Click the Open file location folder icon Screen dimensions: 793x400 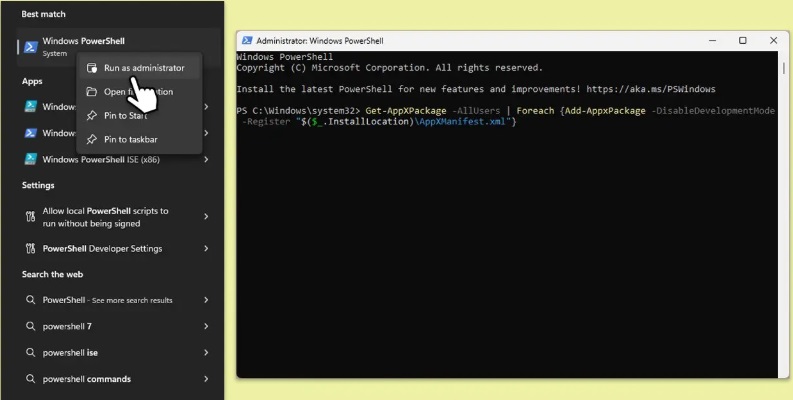(92, 92)
